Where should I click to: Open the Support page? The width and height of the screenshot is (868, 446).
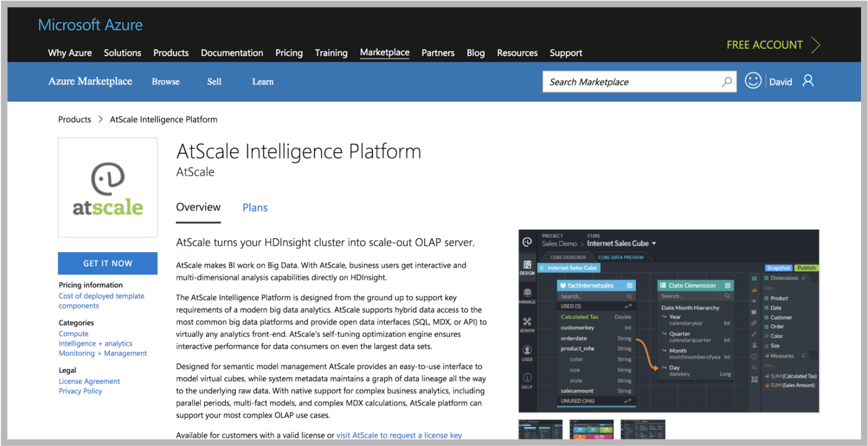(x=566, y=53)
